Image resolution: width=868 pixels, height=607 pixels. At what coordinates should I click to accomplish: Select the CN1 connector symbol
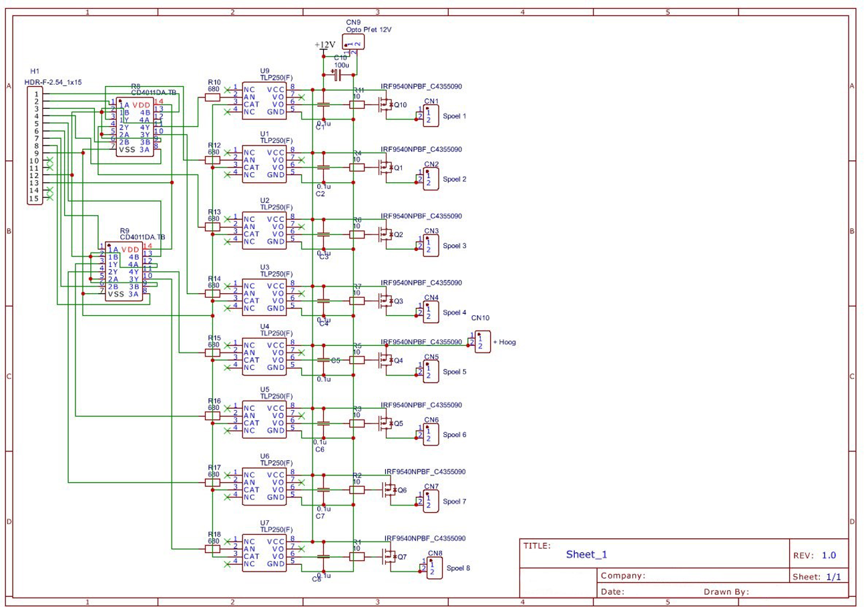tap(431, 116)
